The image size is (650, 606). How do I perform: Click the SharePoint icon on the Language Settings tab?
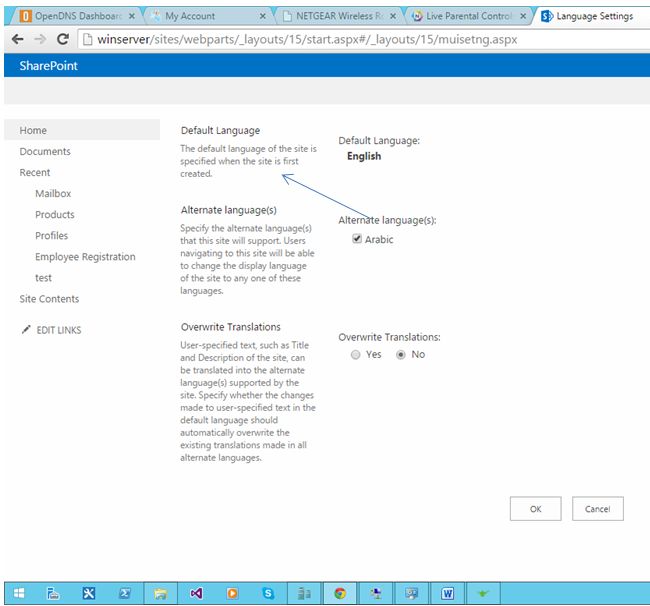point(547,16)
